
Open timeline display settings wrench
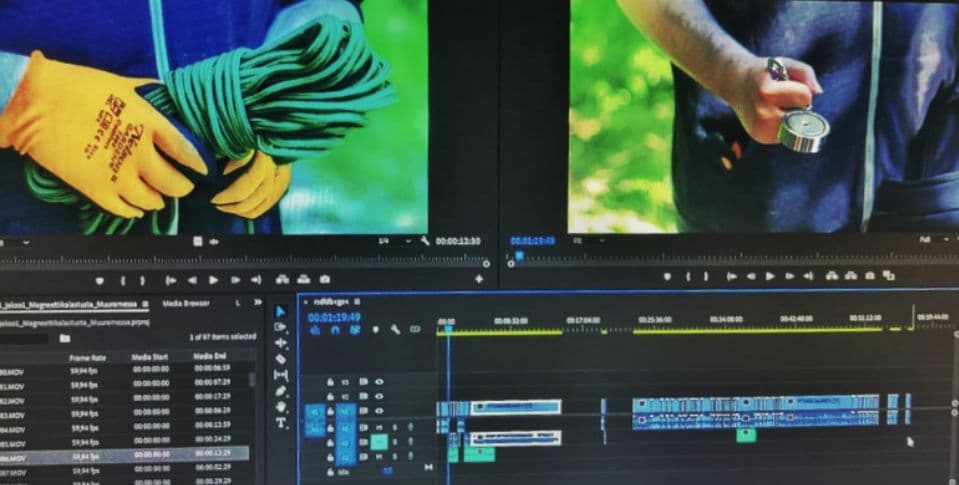[395, 329]
